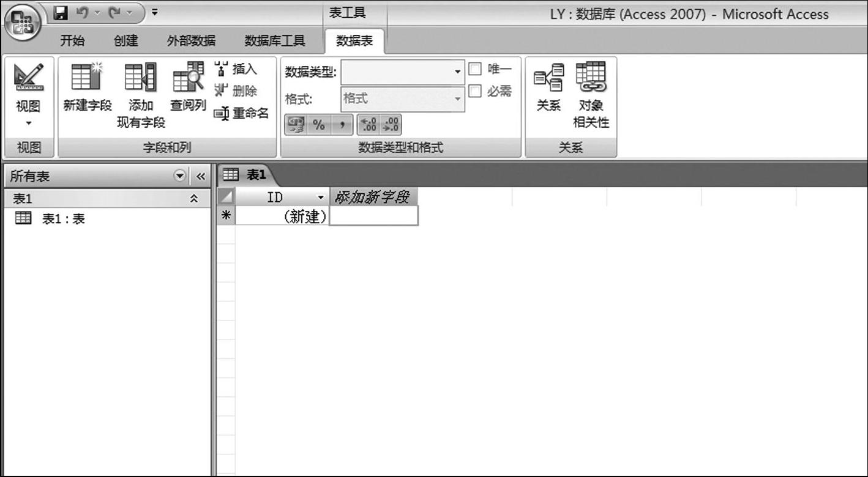This screenshot has width=868, height=477.
Task: Click the increase decimals icon
Action: 369,125
